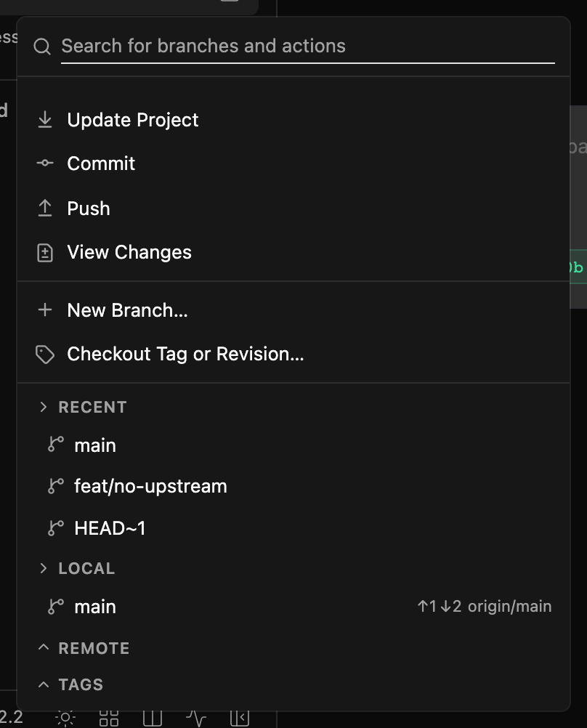This screenshot has height=728, width=587.
Task: Expand the REMOTE branches section
Action: point(44,647)
